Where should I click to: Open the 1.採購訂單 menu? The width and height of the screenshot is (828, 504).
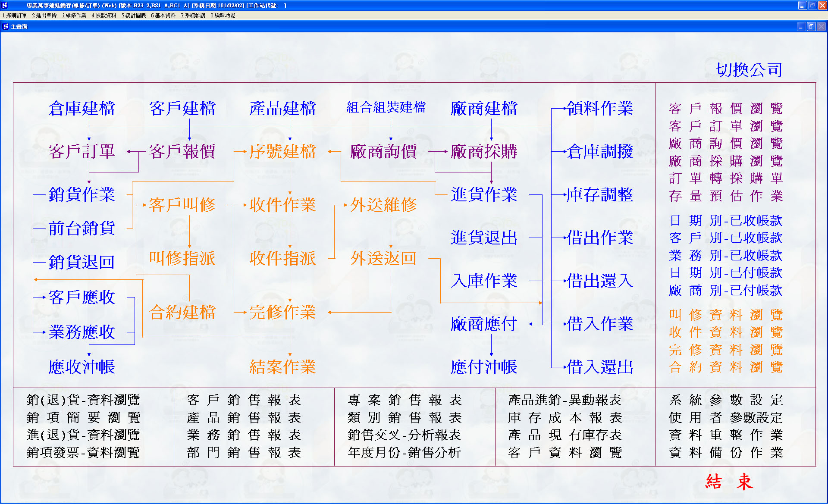coord(15,16)
